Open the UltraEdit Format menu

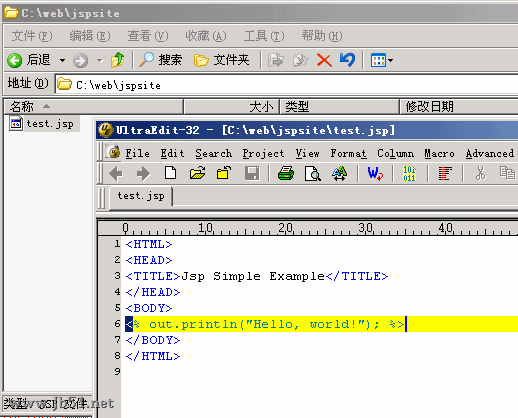tap(348, 153)
